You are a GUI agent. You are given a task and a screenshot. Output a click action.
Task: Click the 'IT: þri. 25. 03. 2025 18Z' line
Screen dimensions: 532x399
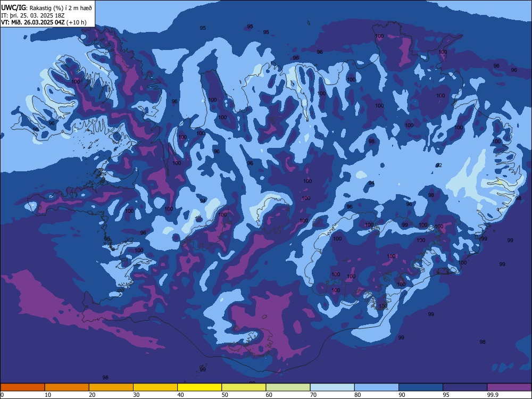33,15
